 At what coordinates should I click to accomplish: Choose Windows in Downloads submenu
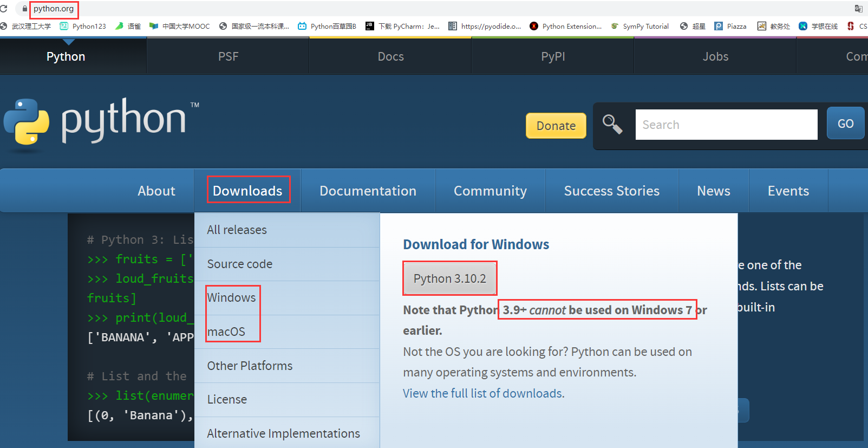(287, 298)
